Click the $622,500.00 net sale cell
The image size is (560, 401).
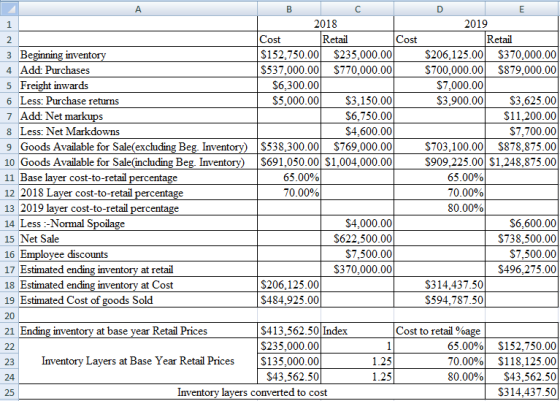(x=357, y=239)
